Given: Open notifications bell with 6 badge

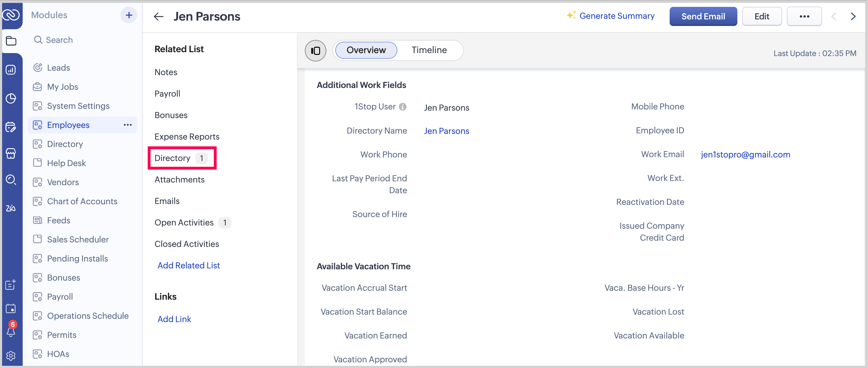Looking at the screenshot, I should pos(11,331).
